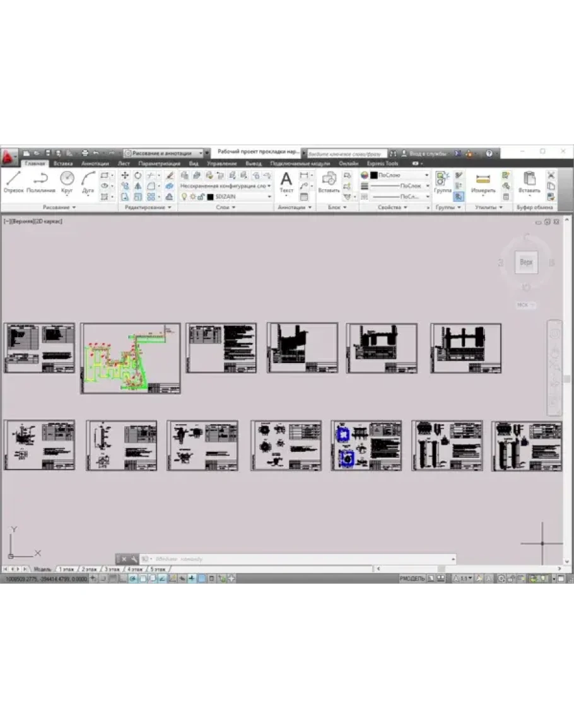Click the green site plan drawing sheet
Screen dimensions: 574x728
(131, 359)
